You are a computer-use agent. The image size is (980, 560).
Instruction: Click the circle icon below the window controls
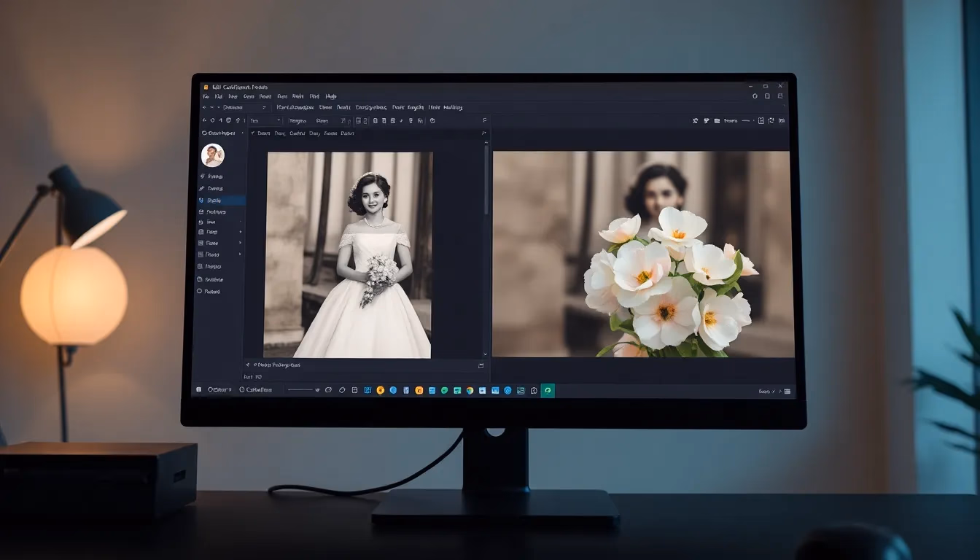(x=755, y=96)
